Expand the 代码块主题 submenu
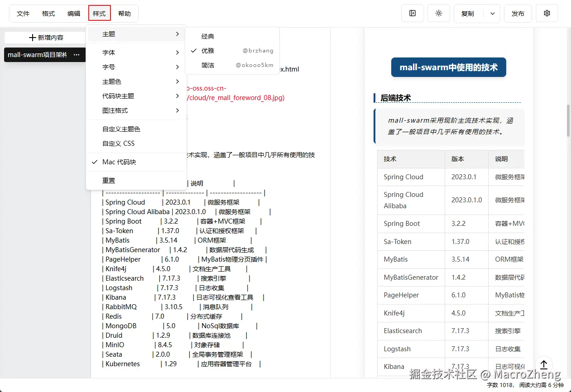571x392 pixels. (136, 96)
